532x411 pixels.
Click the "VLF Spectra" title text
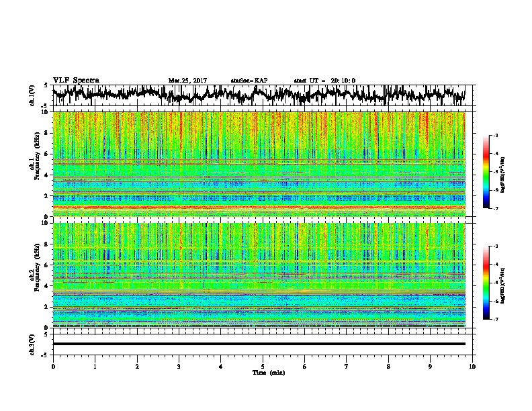pyautogui.click(x=76, y=80)
